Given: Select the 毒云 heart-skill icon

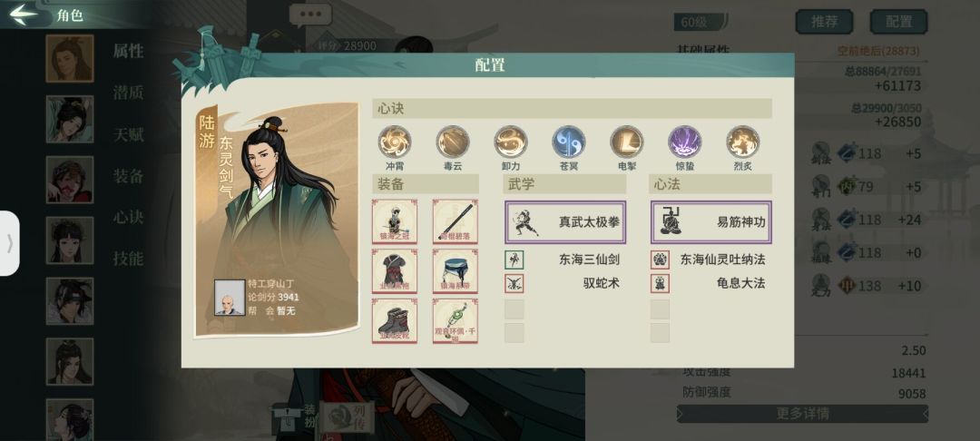Looking at the screenshot, I should pos(453,142).
